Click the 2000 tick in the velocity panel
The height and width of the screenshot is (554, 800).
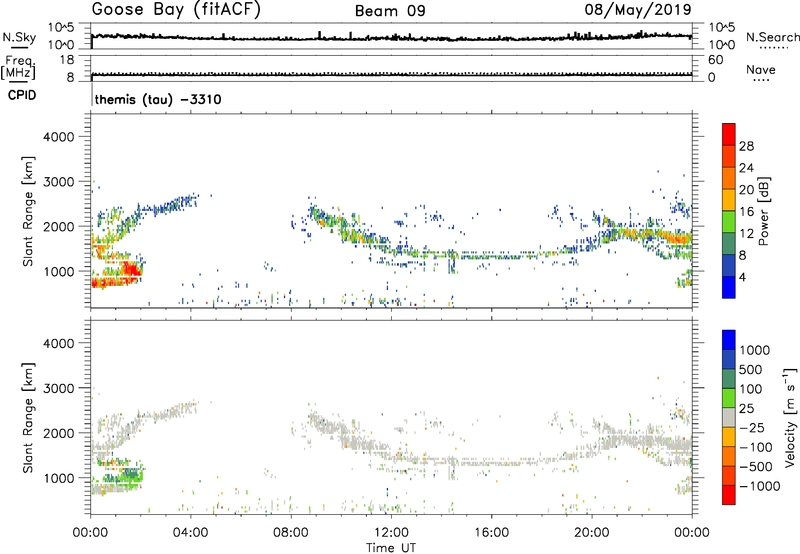tap(59, 433)
